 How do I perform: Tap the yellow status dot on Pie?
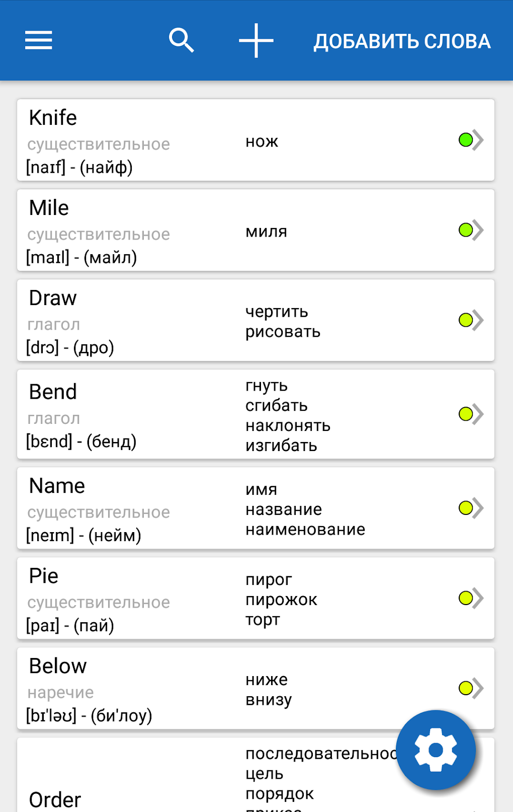[467, 598]
